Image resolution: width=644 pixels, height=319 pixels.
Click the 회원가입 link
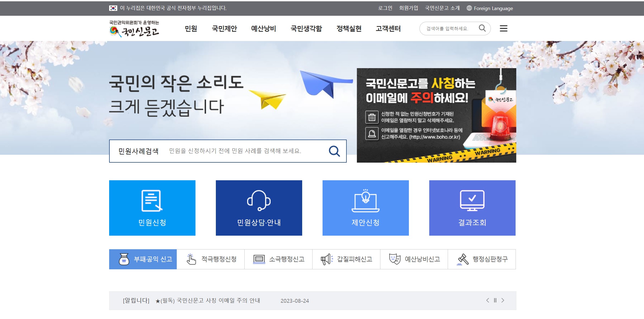pyautogui.click(x=408, y=8)
